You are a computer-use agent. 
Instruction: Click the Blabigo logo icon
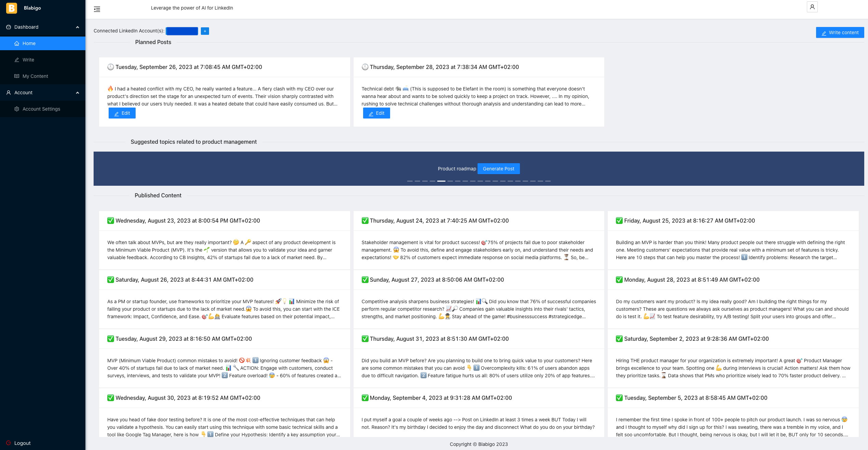pos(12,8)
